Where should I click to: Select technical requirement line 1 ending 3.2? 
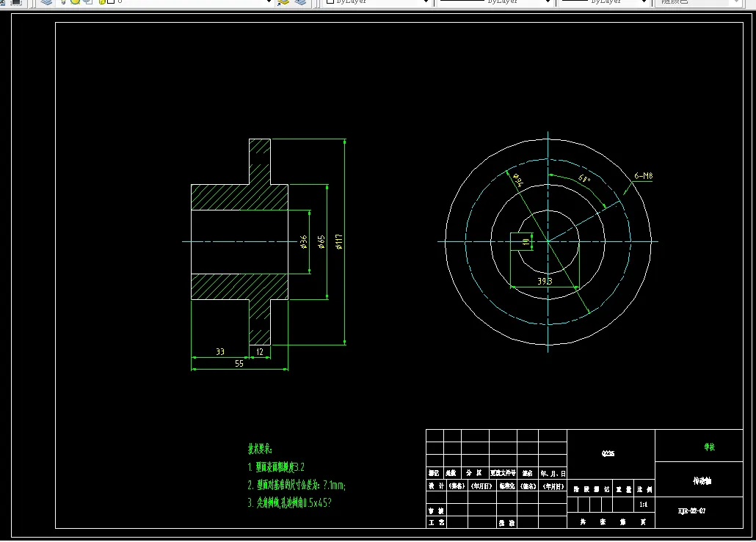click(276, 467)
